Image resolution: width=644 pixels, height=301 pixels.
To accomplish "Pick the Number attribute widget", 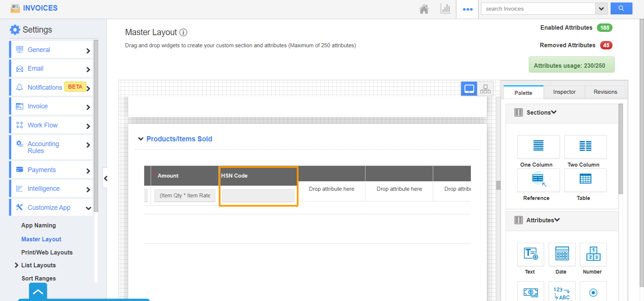I will (x=593, y=254).
